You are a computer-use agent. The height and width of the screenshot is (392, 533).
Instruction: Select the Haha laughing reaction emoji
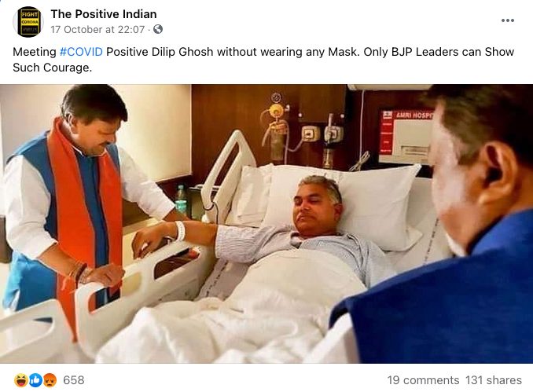pyautogui.click(x=20, y=380)
